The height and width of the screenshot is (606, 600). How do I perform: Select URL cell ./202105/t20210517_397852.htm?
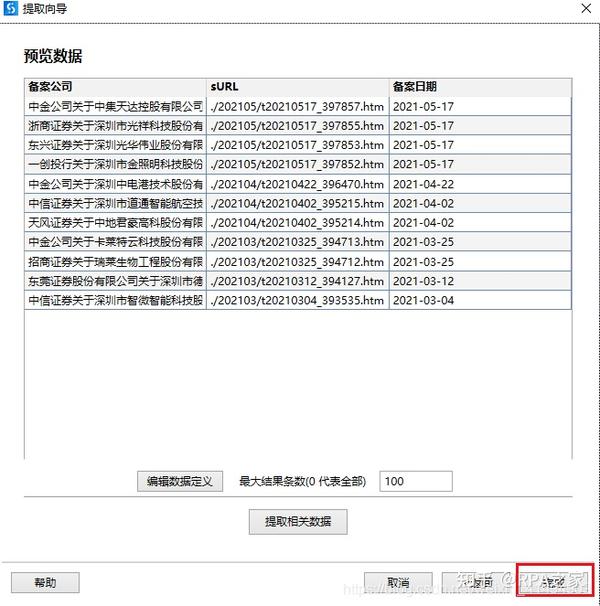click(298, 164)
